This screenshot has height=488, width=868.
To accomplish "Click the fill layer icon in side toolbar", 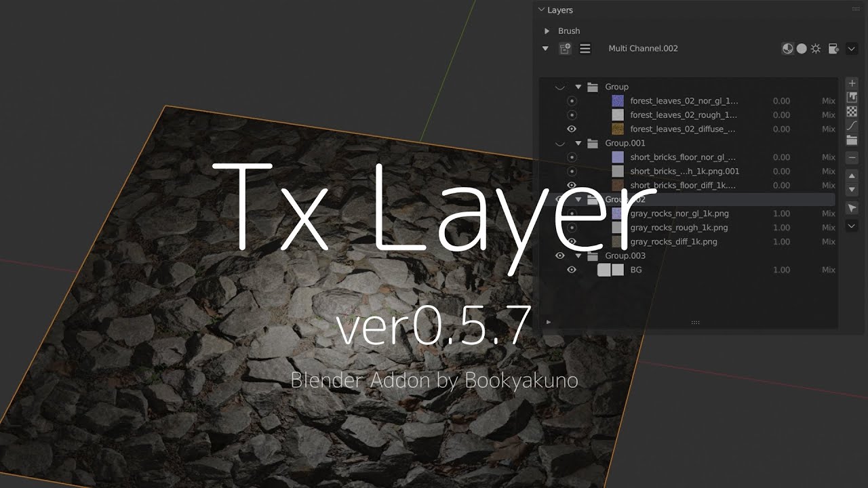I will (852, 98).
